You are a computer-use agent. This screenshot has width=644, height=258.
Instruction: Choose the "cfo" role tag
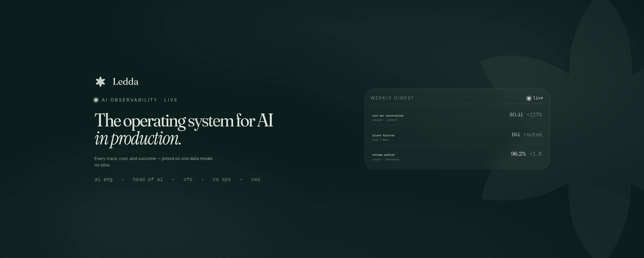pyautogui.click(x=188, y=179)
